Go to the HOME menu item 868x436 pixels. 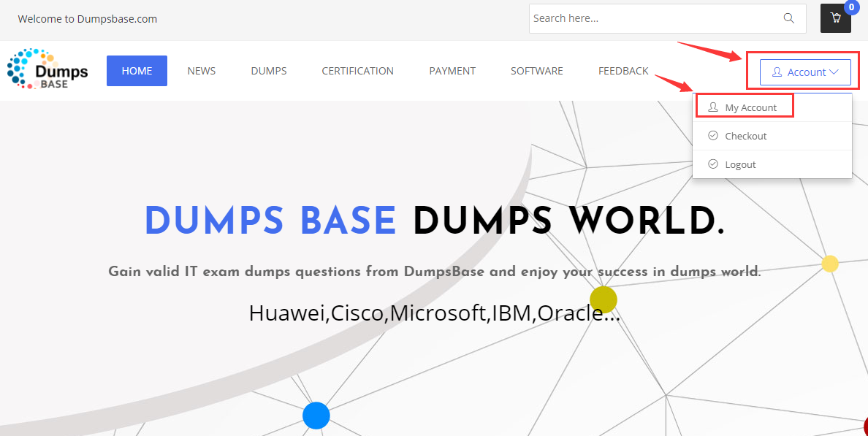(x=137, y=71)
